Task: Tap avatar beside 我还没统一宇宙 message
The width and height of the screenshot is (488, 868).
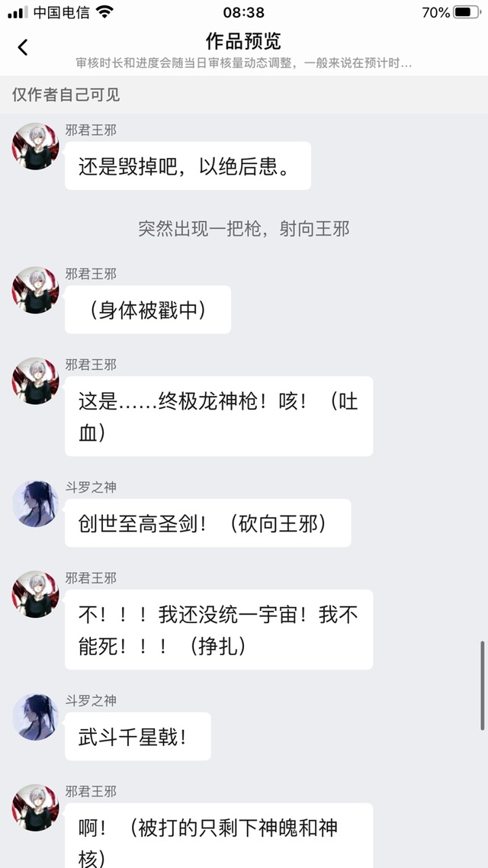Action: click(x=35, y=594)
